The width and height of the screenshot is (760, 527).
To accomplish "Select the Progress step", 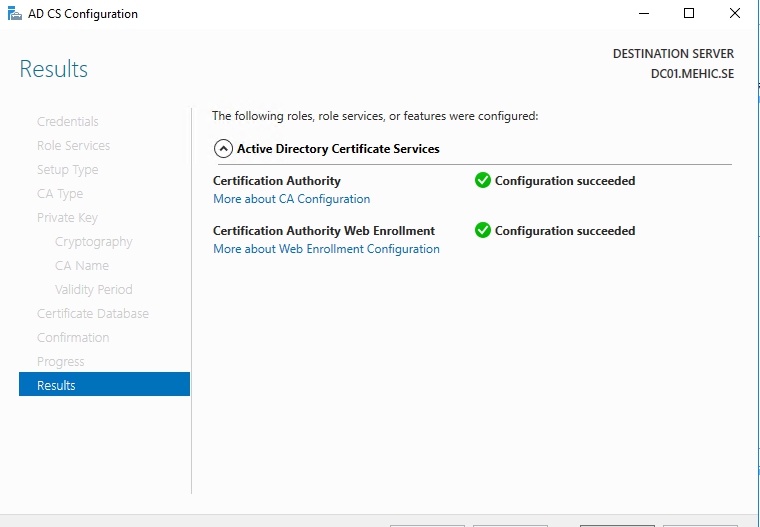I will click(x=60, y=362).
